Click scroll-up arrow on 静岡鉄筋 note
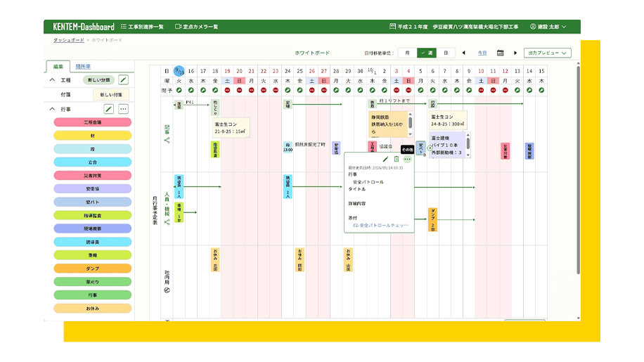Image resolution: width=644 pixels, height=362 pixels. (x=411, y=115)
